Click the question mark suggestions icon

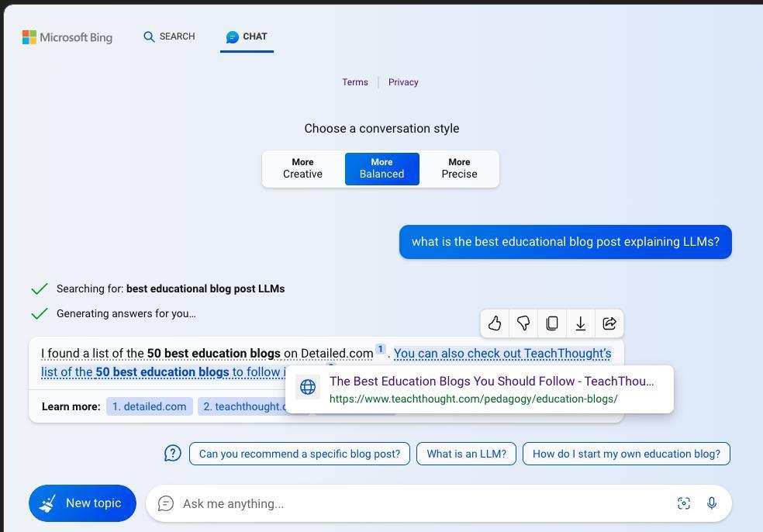(173, 453)
